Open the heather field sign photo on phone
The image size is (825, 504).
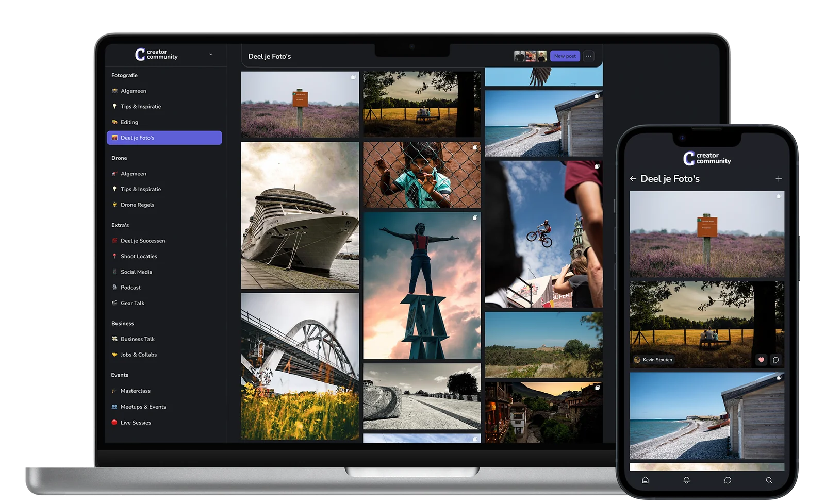pyautogui.click(x=707, y=234)
